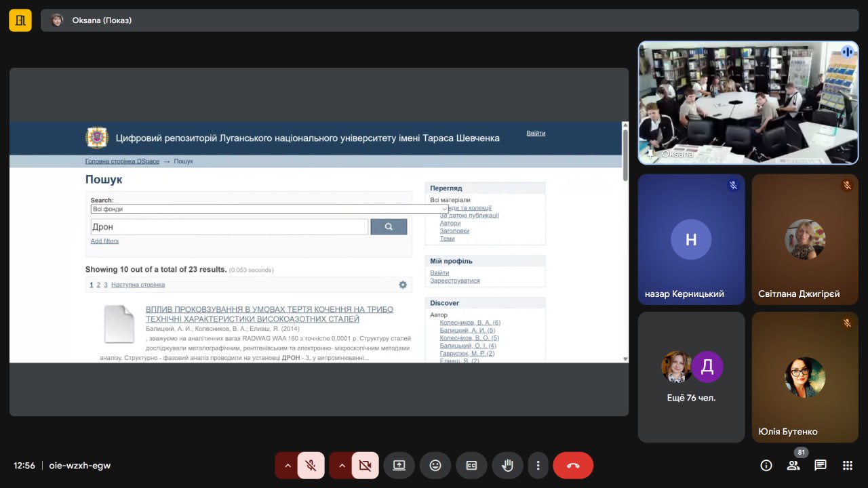Screen dimensions: 868x488
Task: Open more options three-dot menu
Action: click(538, 466)
